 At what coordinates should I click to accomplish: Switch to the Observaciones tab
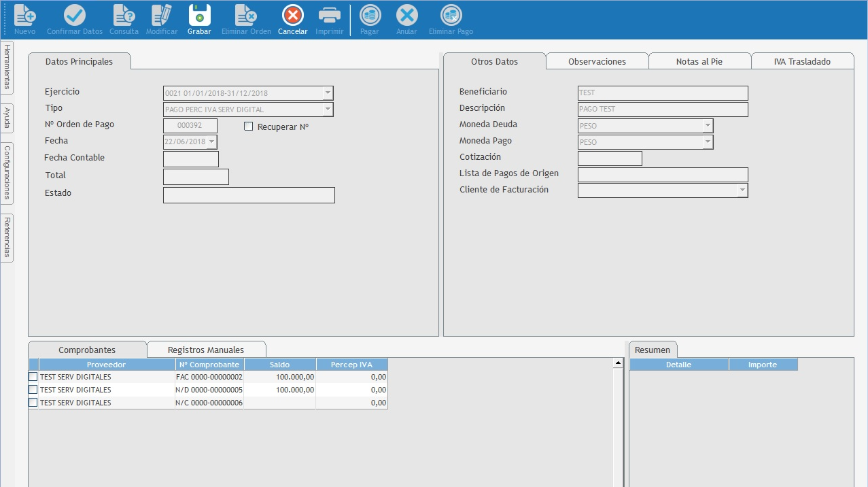pos(597,61)
